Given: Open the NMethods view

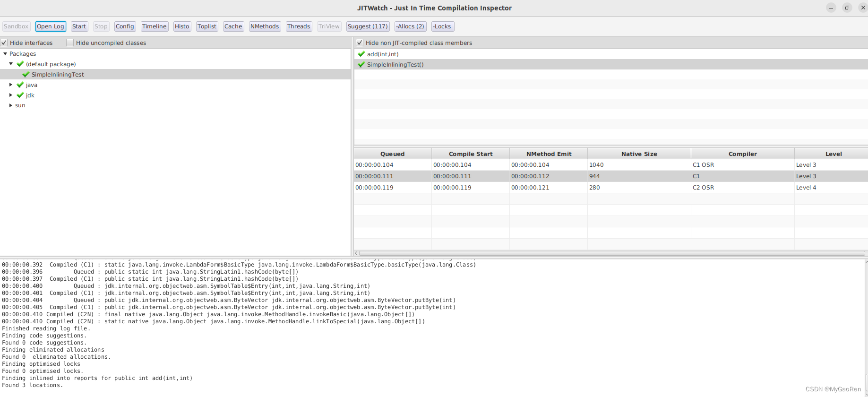Looking at the screenshot, I should tap(265, 26).
